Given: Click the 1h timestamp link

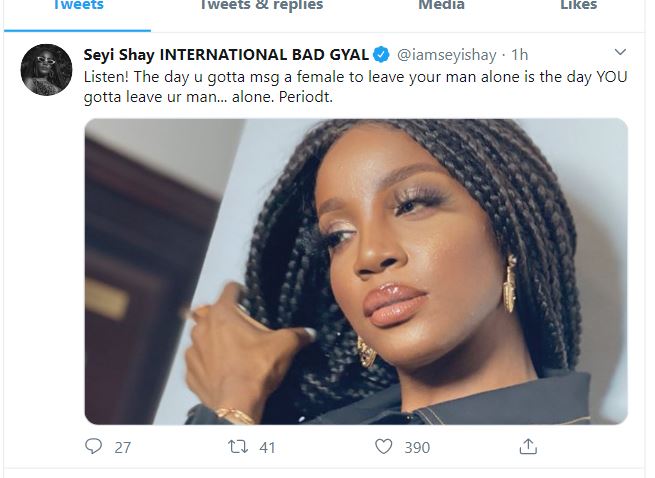Looking at the screenshot, I should (521, 53).
